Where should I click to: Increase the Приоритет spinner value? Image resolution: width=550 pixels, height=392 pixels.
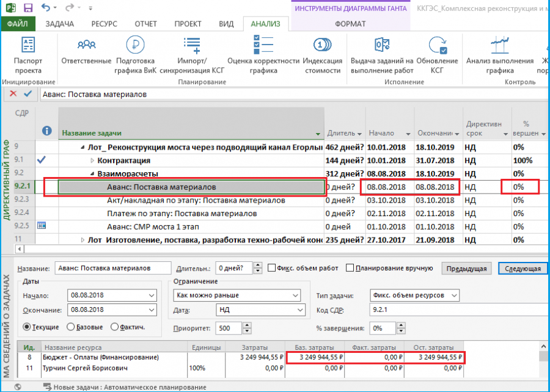click(247, 325)
